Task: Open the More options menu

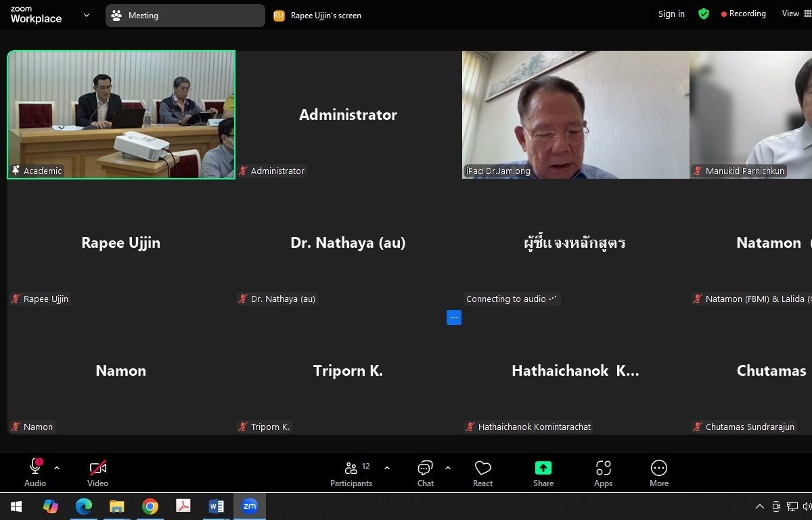Action: (x=658, y=473)
